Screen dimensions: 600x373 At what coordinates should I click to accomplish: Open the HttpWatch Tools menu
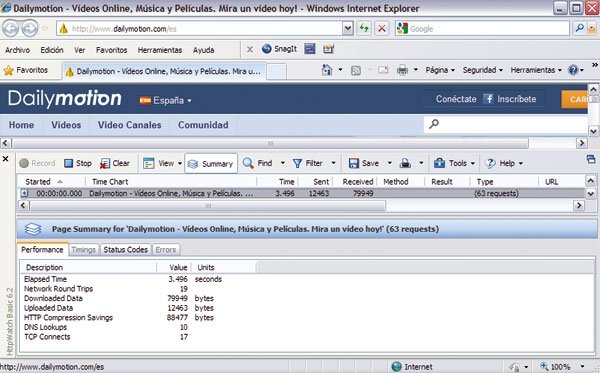click(454, 163)
